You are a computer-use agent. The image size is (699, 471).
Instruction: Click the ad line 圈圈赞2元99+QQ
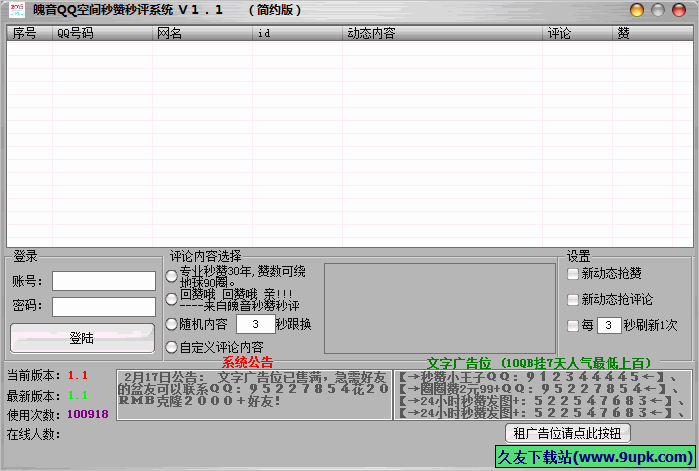tap(537, 389)
